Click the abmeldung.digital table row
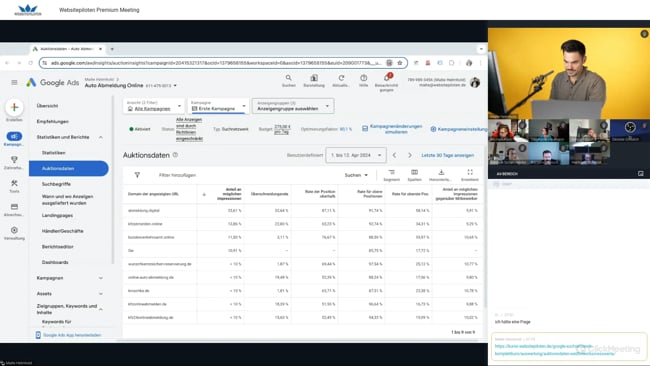Viewport: 650px width, 366px height. pos(303,211)
